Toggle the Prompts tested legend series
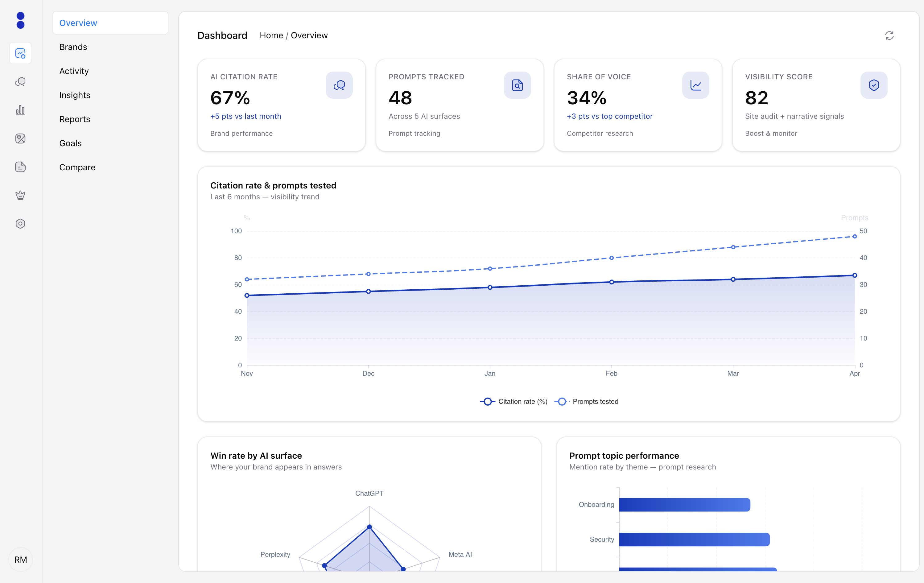The width and height of the screenshot is (924, 583). coord(586,401)
